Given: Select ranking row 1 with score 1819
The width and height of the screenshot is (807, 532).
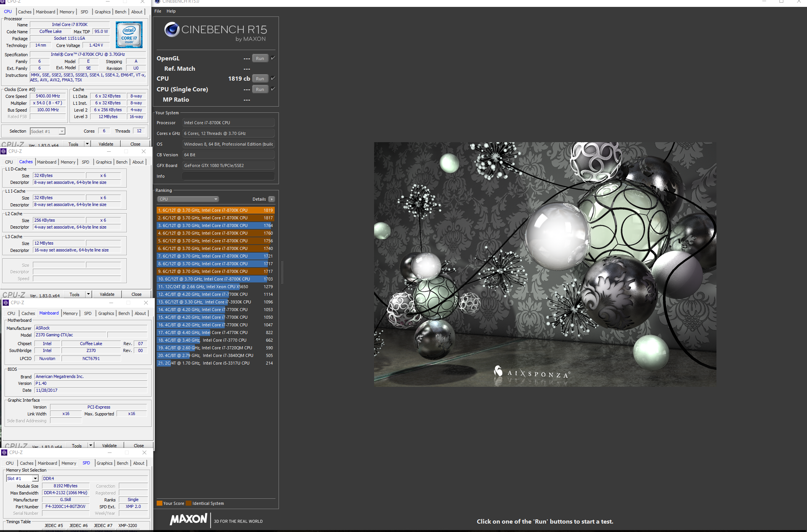Looking at the screenshot, I should (x=216, y=210).
